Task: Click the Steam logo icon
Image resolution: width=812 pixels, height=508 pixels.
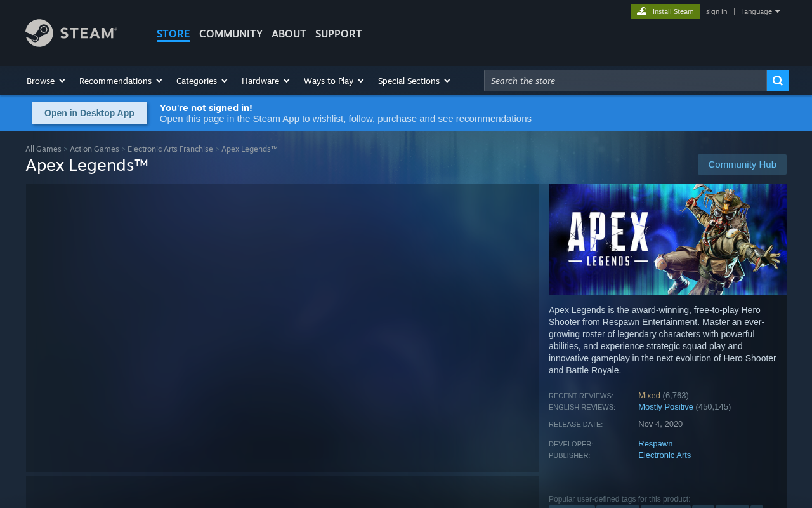Action: [x=71, y=33]
